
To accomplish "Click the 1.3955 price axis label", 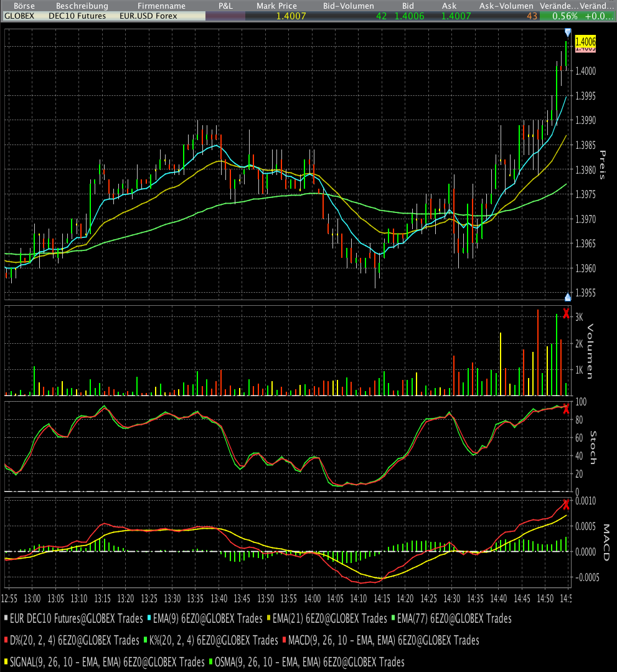I will (585, 293).
